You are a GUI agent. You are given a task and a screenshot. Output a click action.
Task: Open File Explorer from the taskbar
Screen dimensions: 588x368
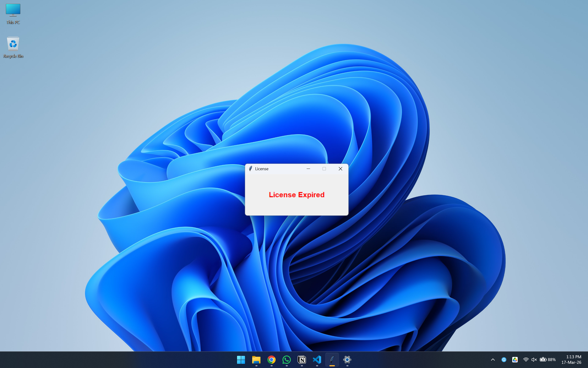256,360
